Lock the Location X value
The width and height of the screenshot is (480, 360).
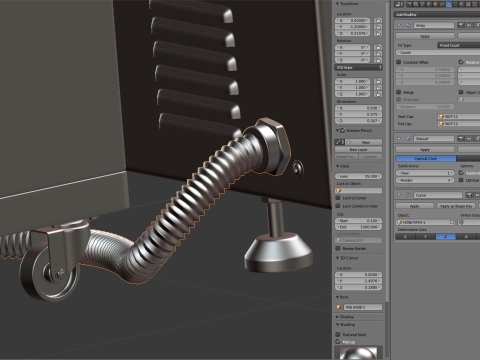coord(378,20)
